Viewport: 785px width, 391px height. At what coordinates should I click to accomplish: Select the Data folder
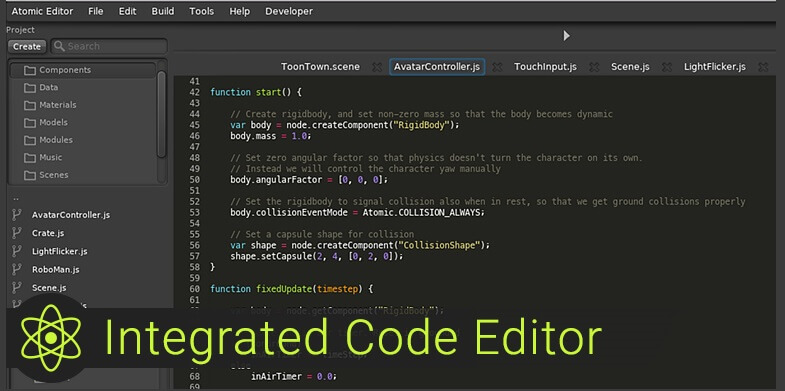coord(83,88)
